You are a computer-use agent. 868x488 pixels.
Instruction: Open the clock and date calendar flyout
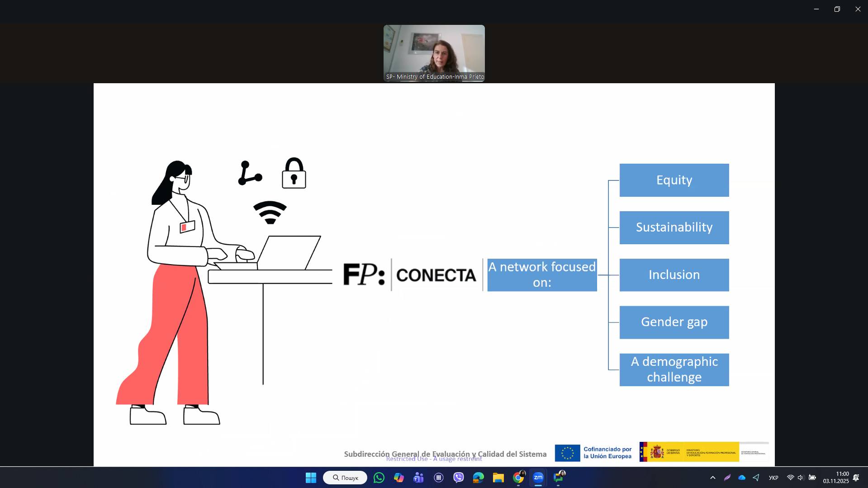click(836, 478)
